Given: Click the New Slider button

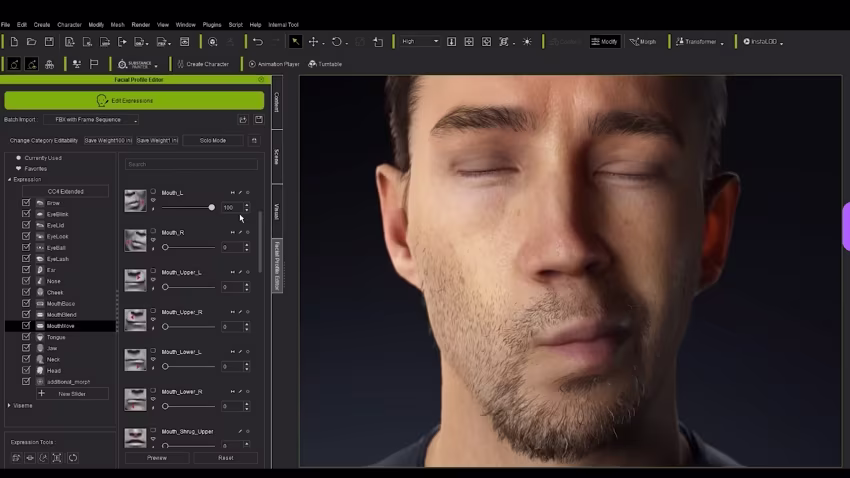Looking at the screenshot, I should [x=72, y=394].
